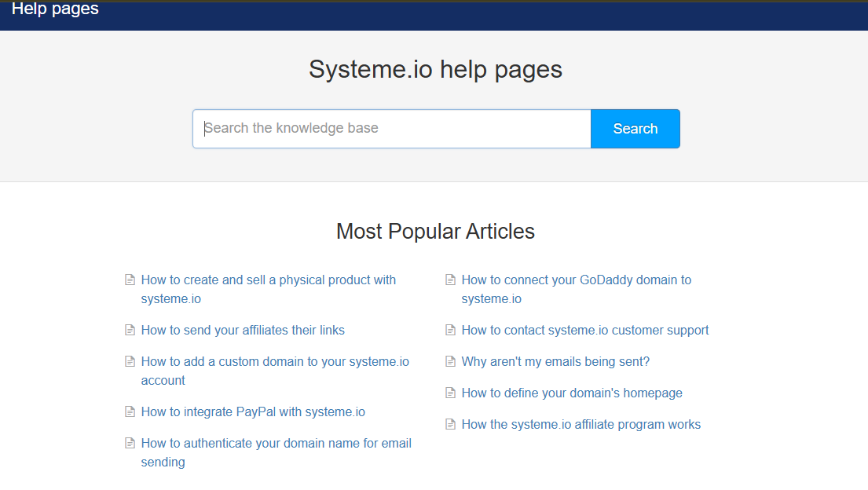Click the document icon beside the physical product article

click(130, 280)
